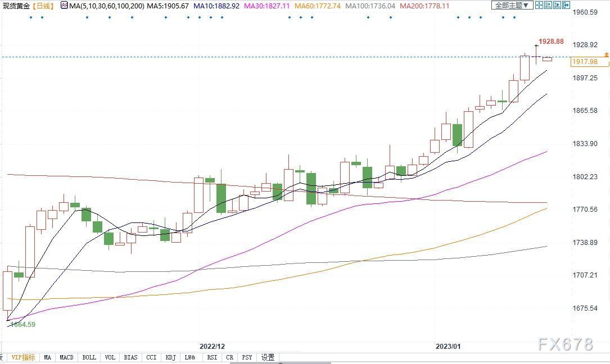Click the play-forward chart icon
Screen dimensions: 610x364
coord(557,6)
